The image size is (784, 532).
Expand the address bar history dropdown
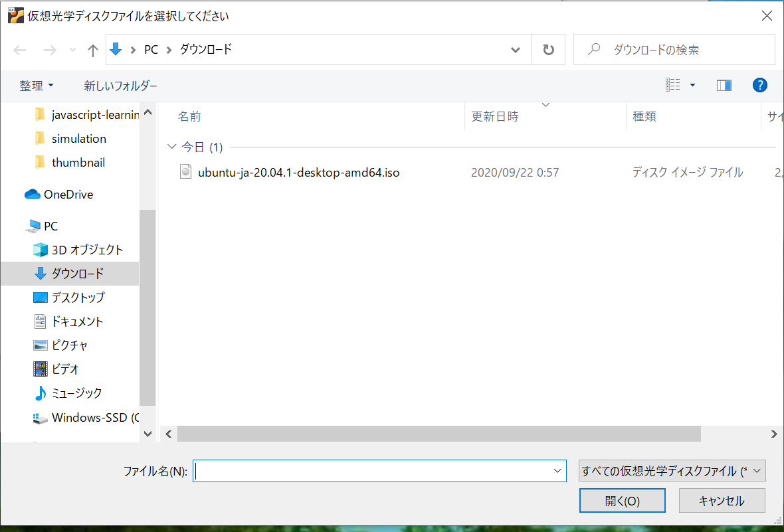point(516,50)
